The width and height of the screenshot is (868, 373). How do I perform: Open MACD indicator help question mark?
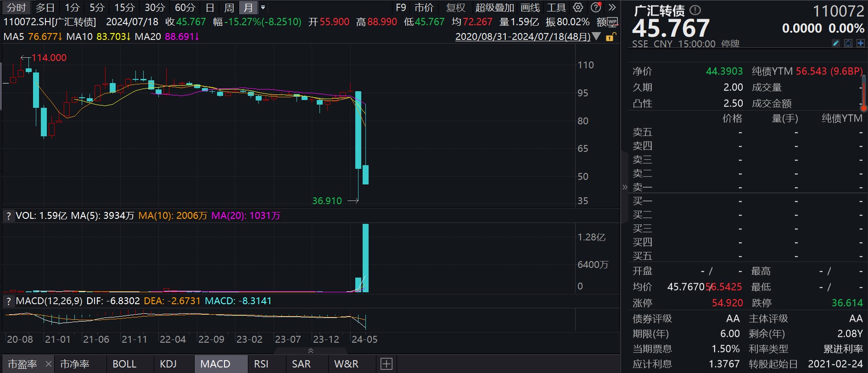point(8,301)
